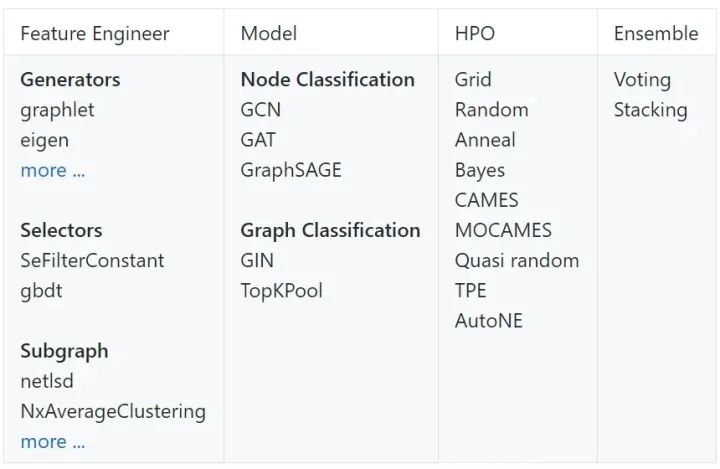This screenshot has height=469, width=720.
Task: Click the eigen generator entry
Action: coord(44,140)
